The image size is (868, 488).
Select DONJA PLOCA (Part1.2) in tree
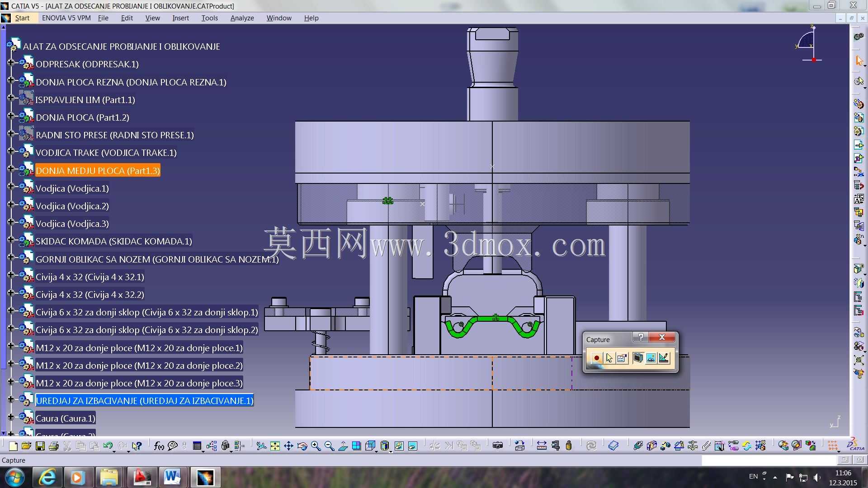pyautogui.click(x=82, y=117)
